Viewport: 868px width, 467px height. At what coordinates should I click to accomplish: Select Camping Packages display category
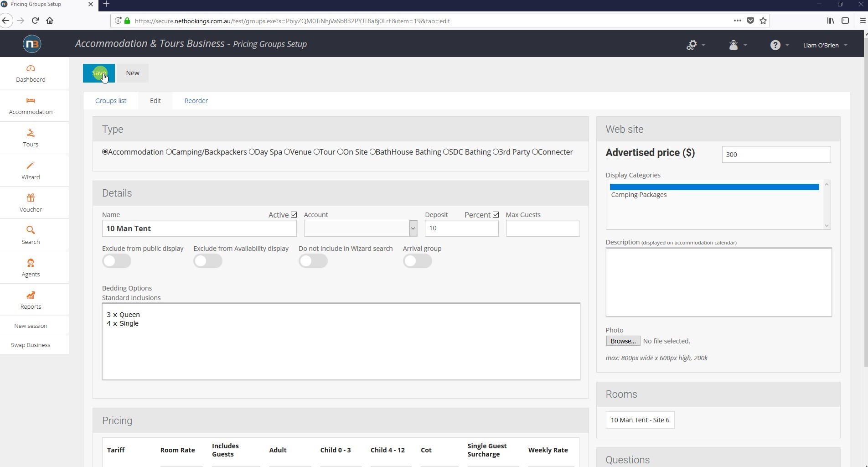(639, 195)
